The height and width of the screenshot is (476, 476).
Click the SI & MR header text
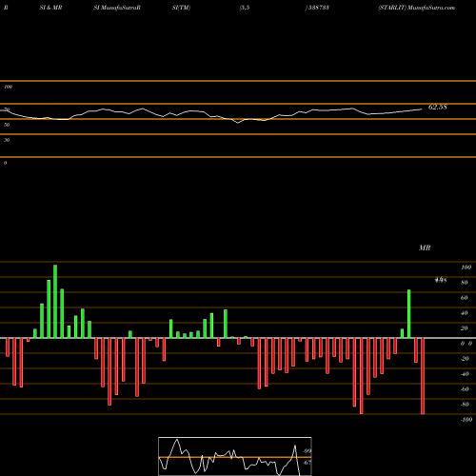coord(50,8)
